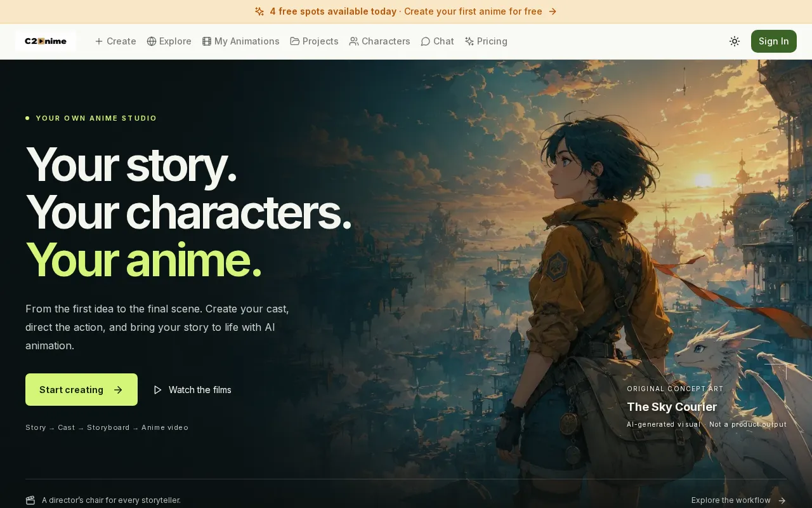Viewport: 812px width, 508px height.
Task: Open My Animations in the nav bar
Action: click(x=241, y=41)
